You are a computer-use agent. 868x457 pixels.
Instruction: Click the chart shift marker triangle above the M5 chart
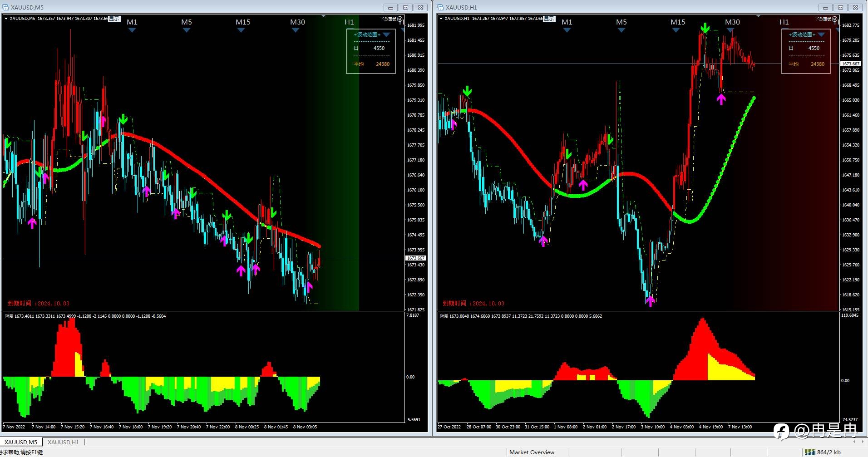tap(324, 16)
